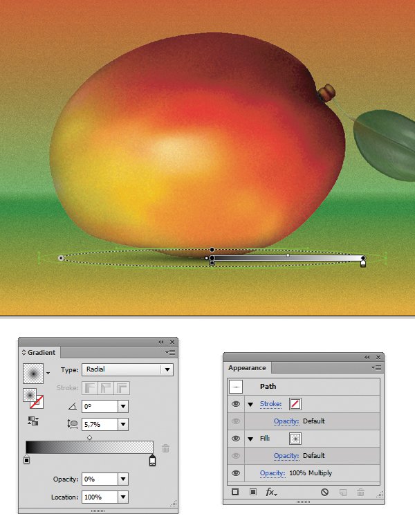Click the gradient midpoint diamond marker
Screen dimensions: 415x532
[90, 438]
